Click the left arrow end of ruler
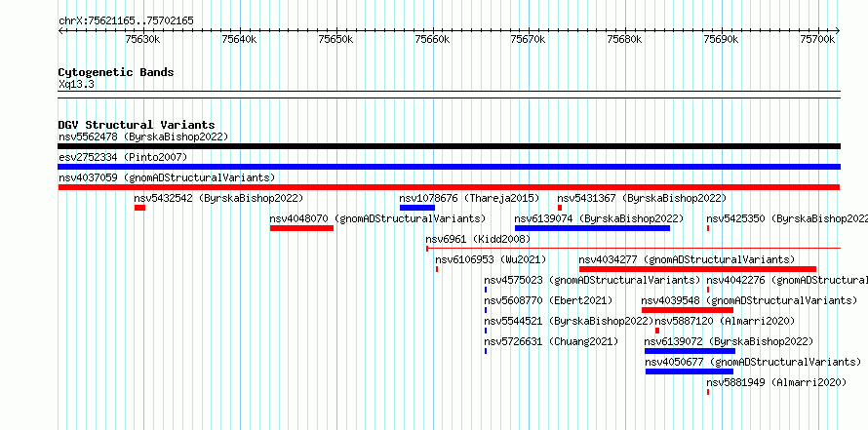Viewport: 868px width, 430px height. (x=60, y=30)
